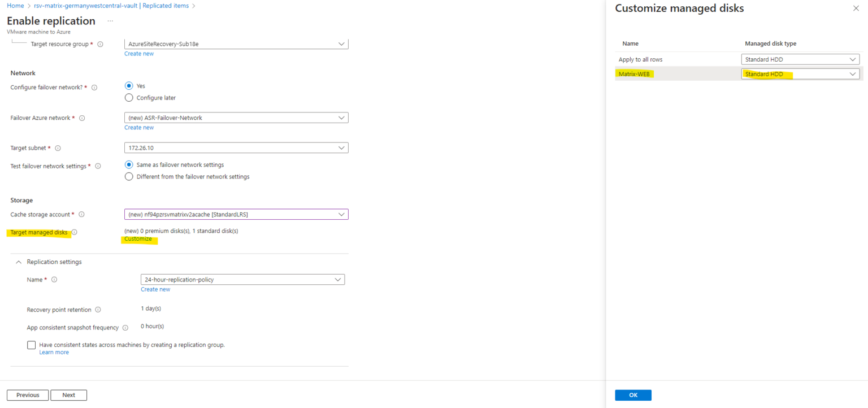Image resolution: width=868 pixels, height=408 pixels.
Task: Collapse the Replication settings section
Action: point(19,262)
